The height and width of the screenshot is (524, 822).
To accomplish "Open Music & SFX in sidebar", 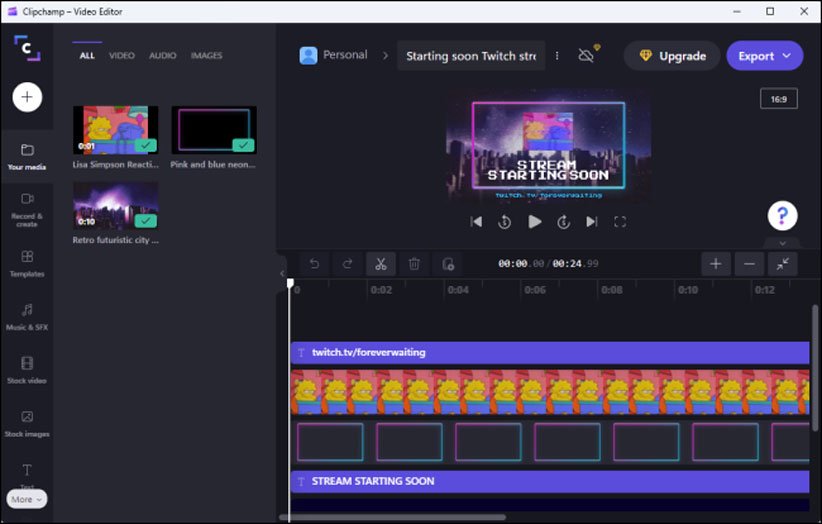I will pyautogui.click(x=27, y=316).
